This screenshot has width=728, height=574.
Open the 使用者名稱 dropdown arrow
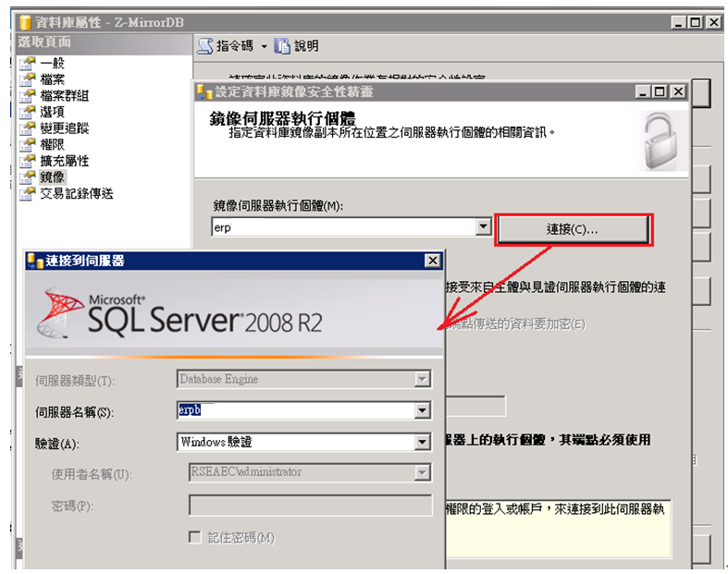point(422,472)
